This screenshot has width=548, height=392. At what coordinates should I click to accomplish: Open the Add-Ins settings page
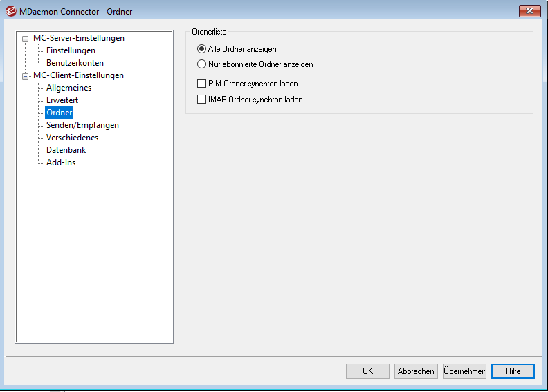(x=61, y=162)
